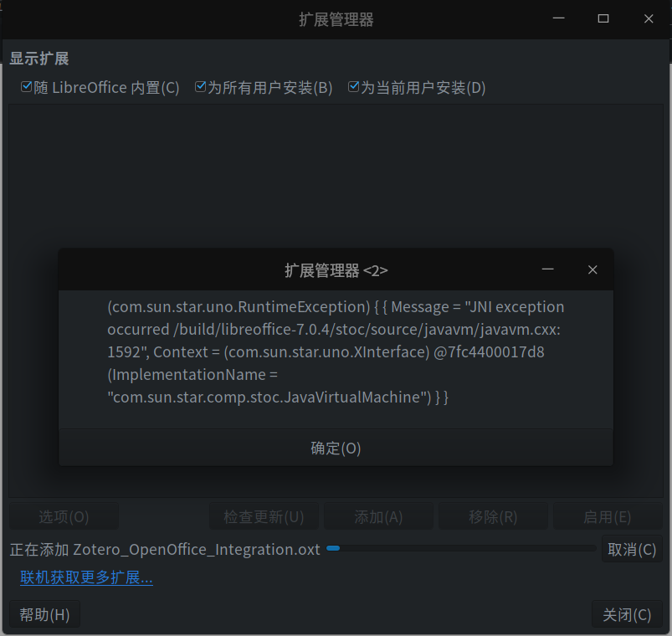Select the error message text in dialog
Image resolution: width=672 pixels, height=636 pixels.
335,351
